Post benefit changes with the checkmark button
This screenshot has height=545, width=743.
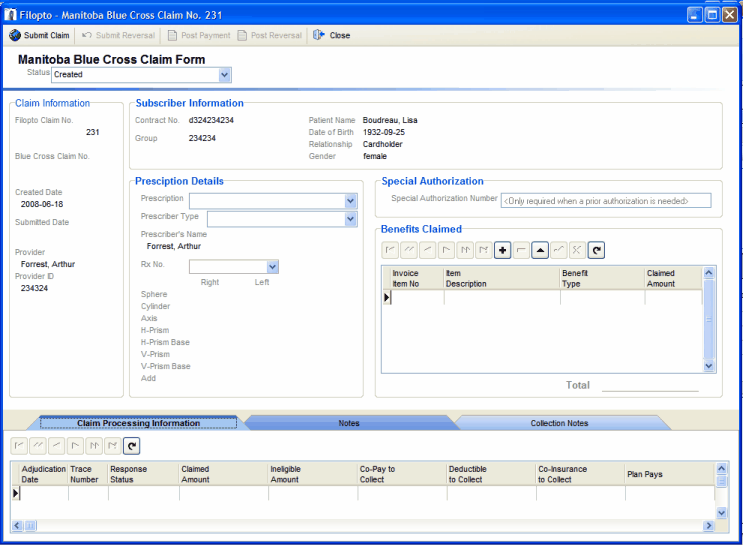(x=559, y=250)
